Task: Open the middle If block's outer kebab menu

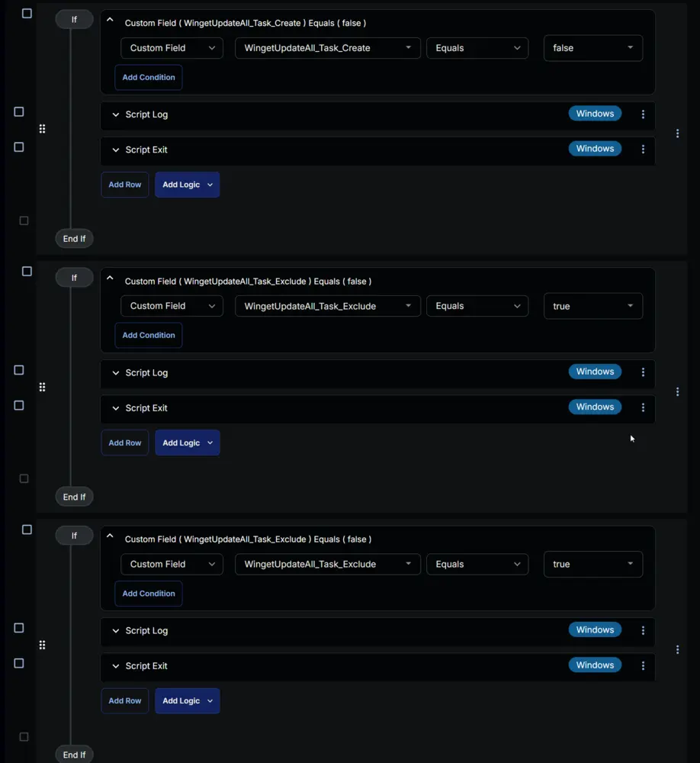Action: [x=677, y=391]
